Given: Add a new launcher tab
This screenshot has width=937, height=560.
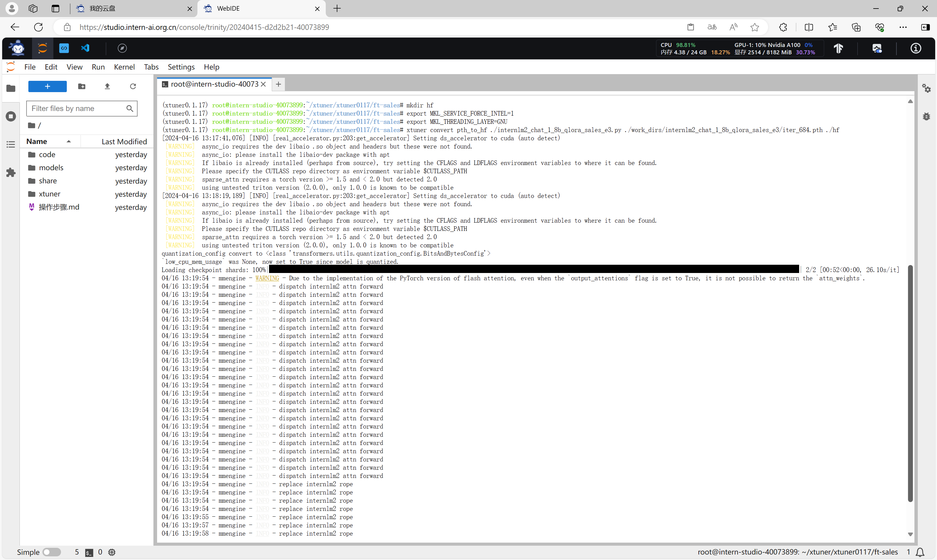Looking at the screenshot, I should coord(278,84).
